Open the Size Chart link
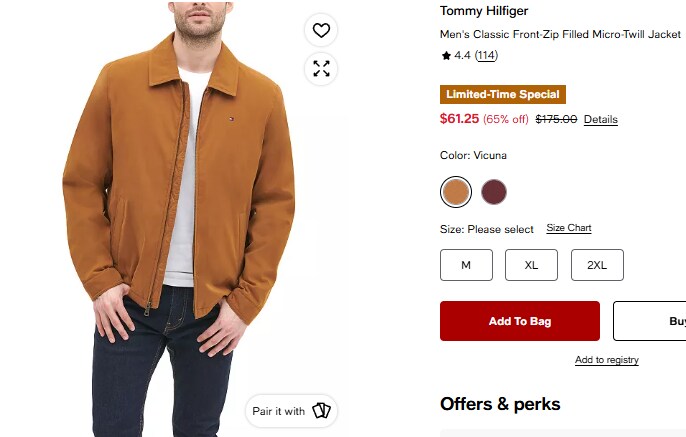 pyautogui.click(x=569, y=228)
